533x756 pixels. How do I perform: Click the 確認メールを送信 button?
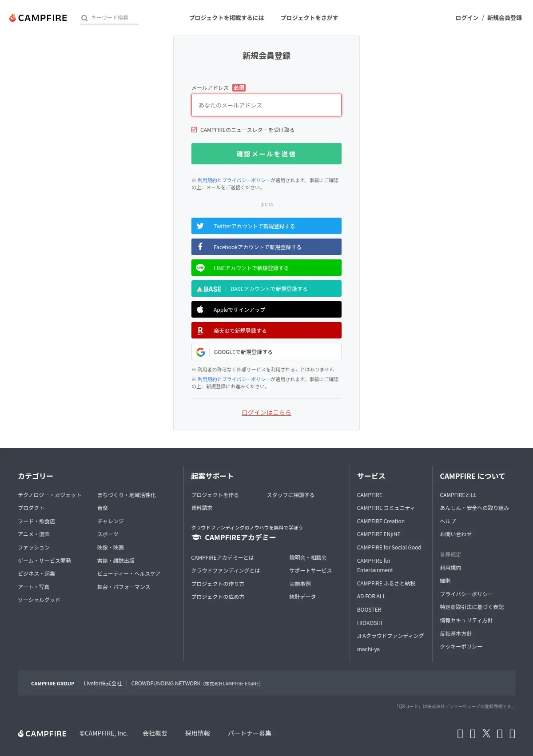266,154
